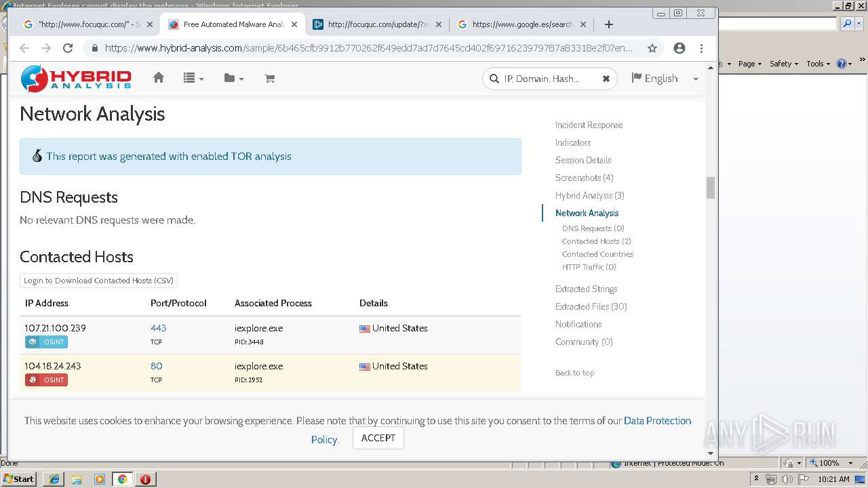Open the file explorer taskbar icon

(x=77, y=479)
